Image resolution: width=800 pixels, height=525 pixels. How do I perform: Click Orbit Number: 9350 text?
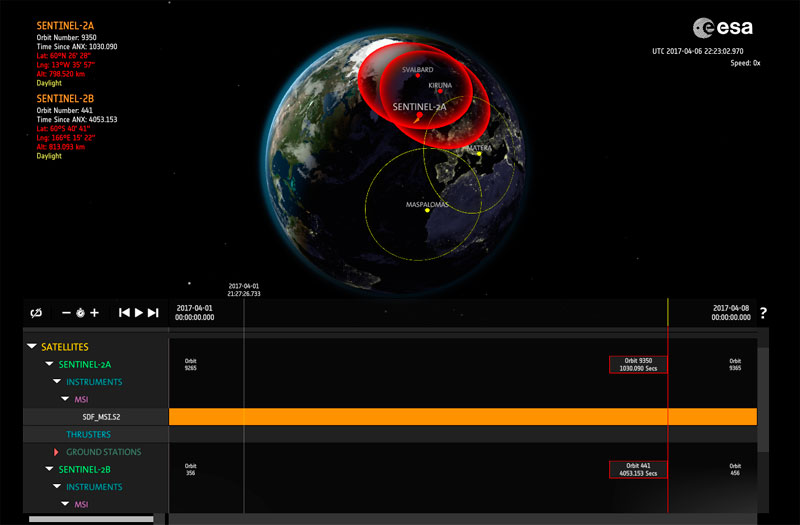click(66, 37)
